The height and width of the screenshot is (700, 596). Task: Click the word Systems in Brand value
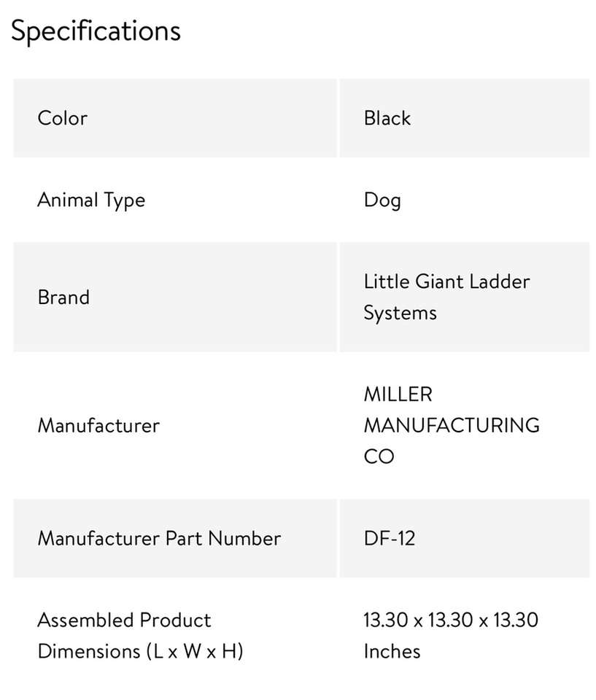[400, 313]
